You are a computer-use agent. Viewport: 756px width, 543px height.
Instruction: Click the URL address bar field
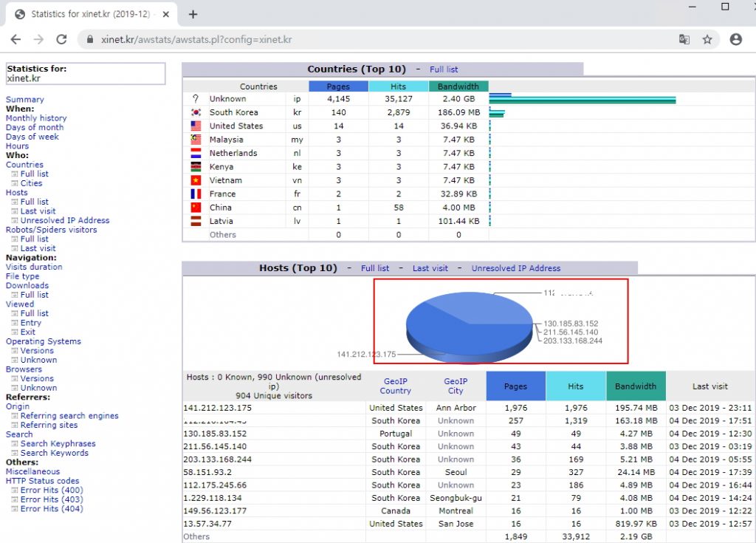click(369, 40)
